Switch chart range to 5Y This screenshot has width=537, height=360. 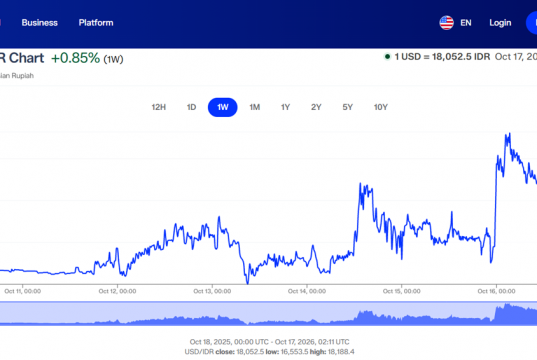coord(348,107)
